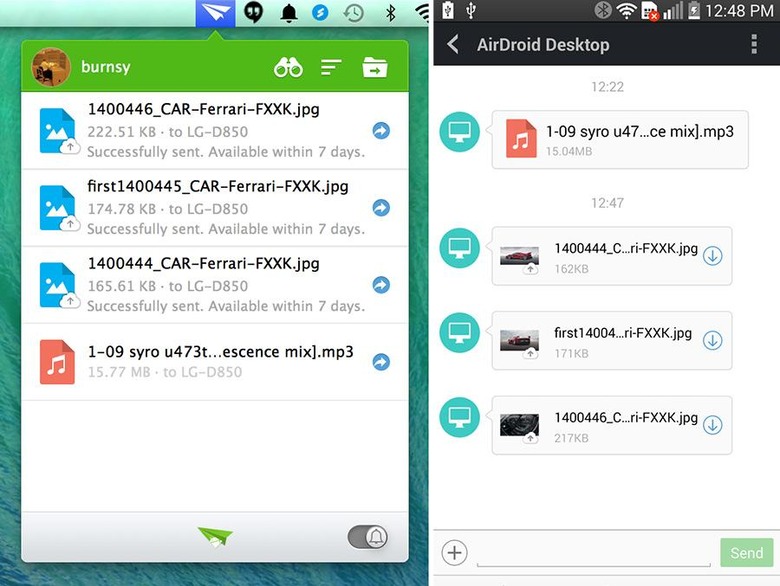This screenshot has height=586, width=780.
Task: Toggle the notification bell switch
Action: (368, 537)
